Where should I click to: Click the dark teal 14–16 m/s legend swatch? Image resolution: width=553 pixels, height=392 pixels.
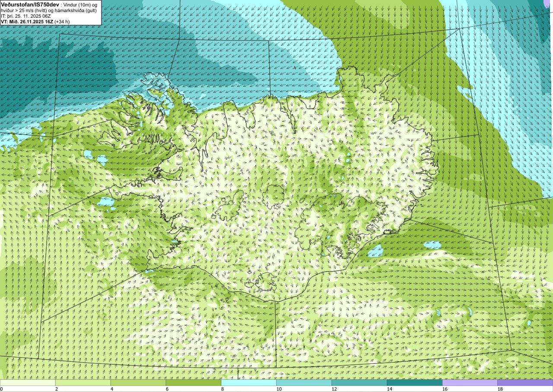[415, 383]
